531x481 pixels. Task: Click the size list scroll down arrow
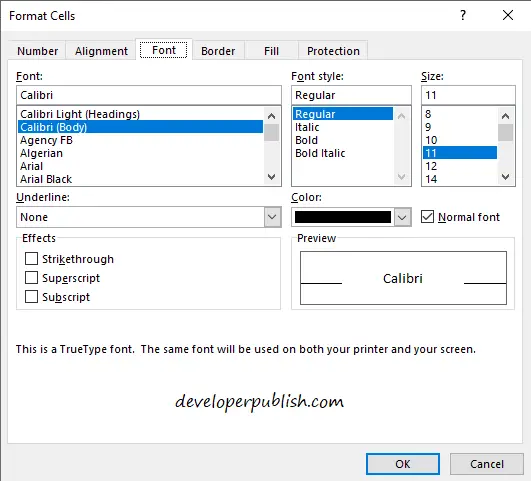tap(506, 176)
